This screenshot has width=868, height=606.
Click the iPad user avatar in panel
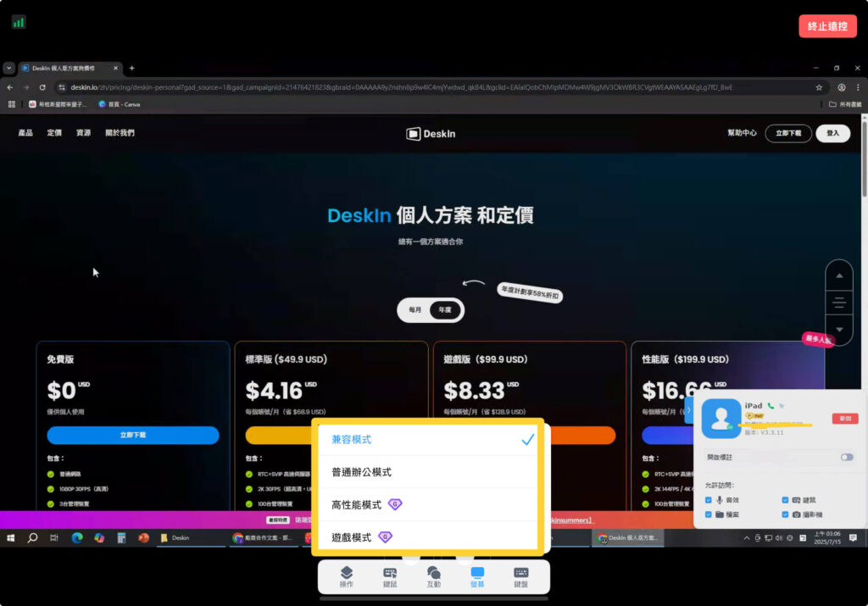tap(721, 418)
